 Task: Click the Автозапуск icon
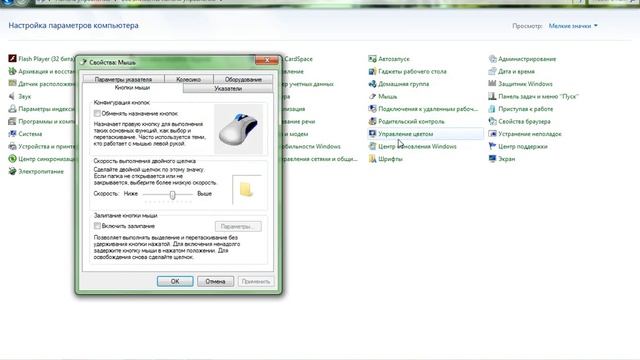tap(372, 59)
